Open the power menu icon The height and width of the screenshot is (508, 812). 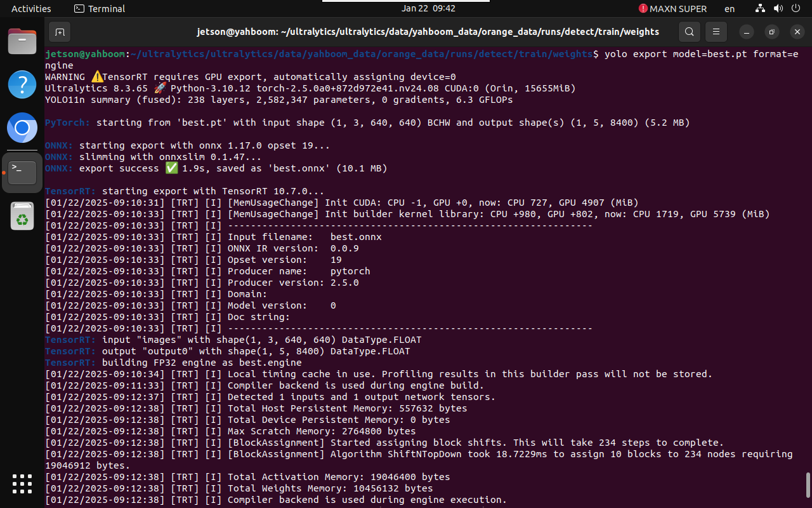[796, 9]
